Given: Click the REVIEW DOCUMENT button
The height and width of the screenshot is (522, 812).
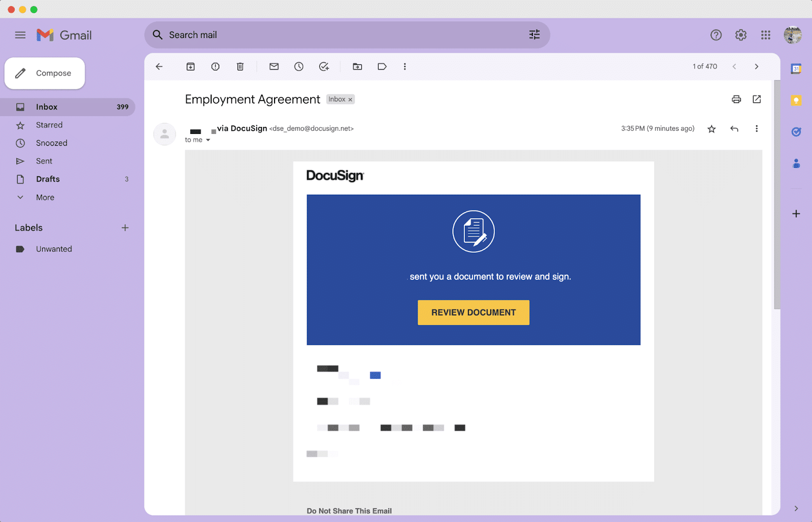Looking at the screenshot, I should [x=473, y=312].
